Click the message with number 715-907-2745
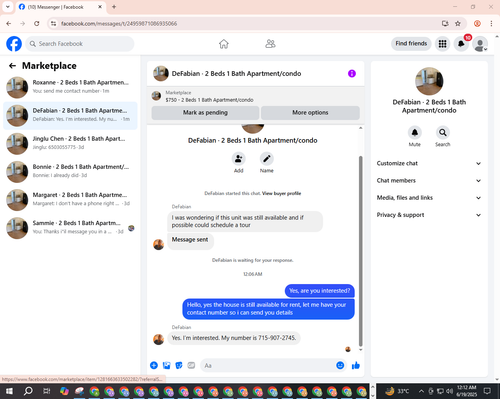500x399 pixels. tap(234, 338)
